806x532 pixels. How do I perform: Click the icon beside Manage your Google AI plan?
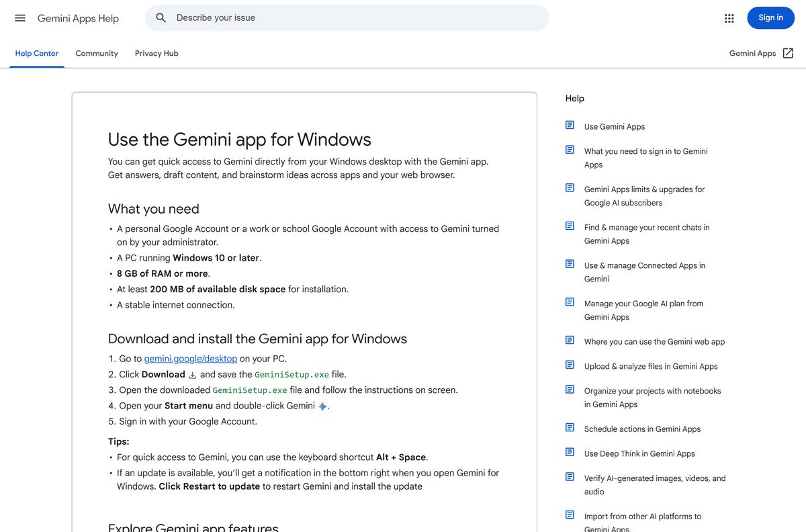[x=570, y=303]
